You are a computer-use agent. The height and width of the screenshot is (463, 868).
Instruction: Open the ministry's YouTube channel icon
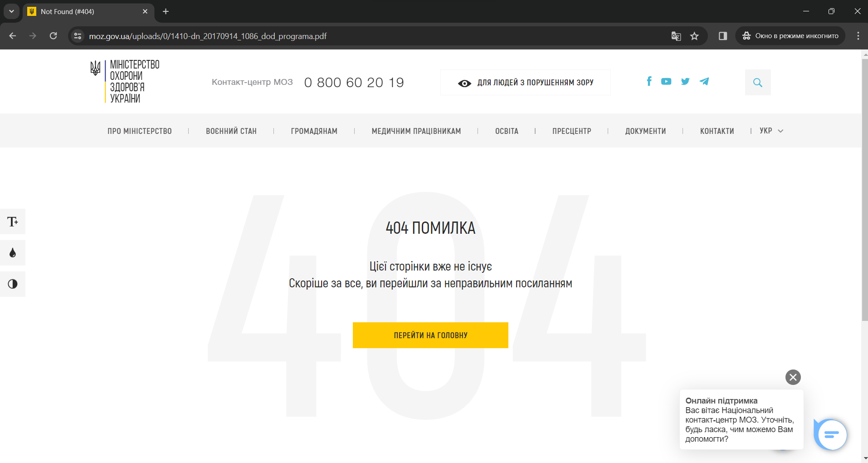click(666, 81)
